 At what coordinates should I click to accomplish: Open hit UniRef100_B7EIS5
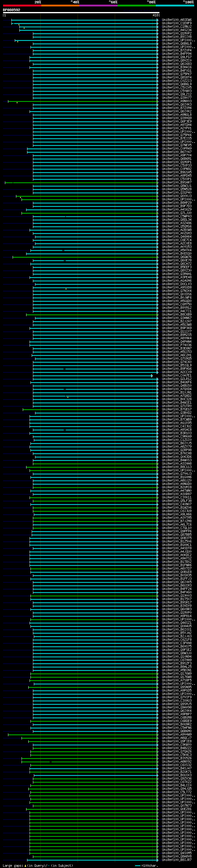click(x=177, y=139)
